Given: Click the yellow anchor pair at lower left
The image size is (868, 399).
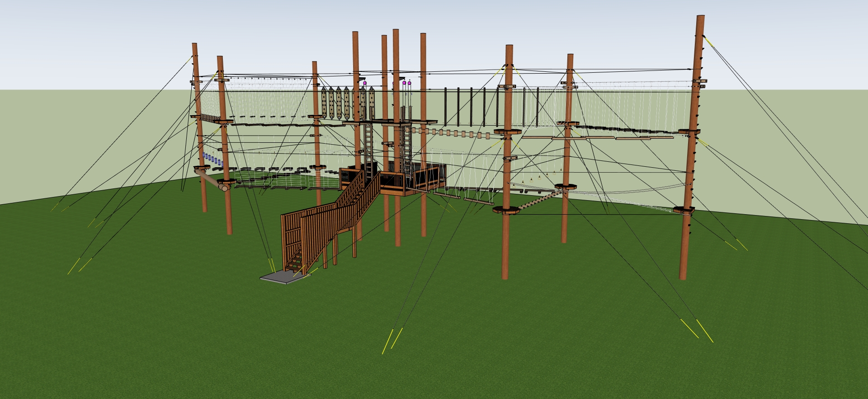Looking at the screenshot, I should [80, 265].
